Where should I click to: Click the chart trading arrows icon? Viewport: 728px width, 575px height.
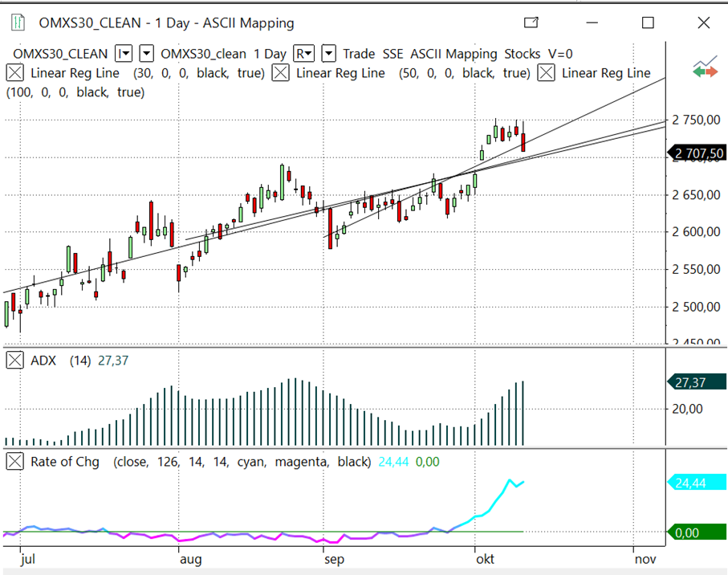click(x=705, y=67)
